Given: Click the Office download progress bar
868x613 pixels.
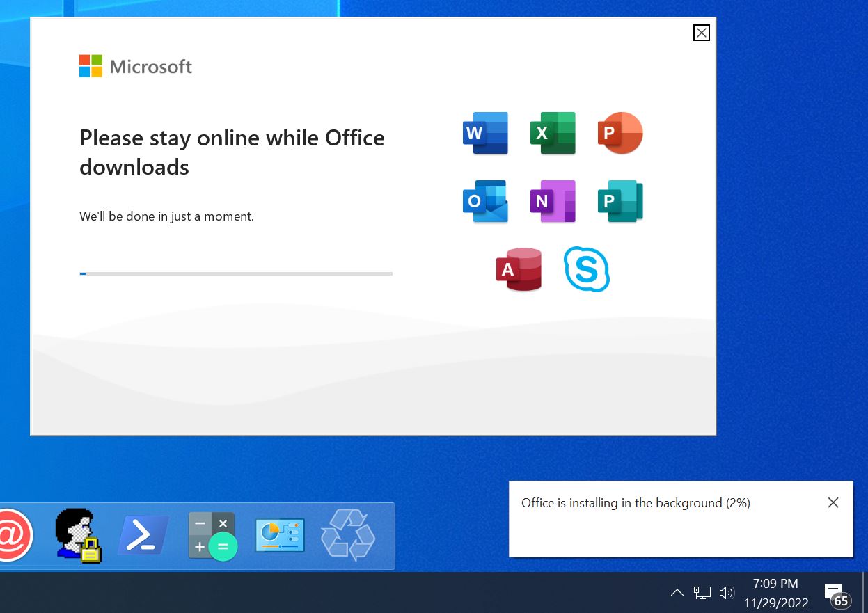Looking at the screenshot, I should pos(236,273).
